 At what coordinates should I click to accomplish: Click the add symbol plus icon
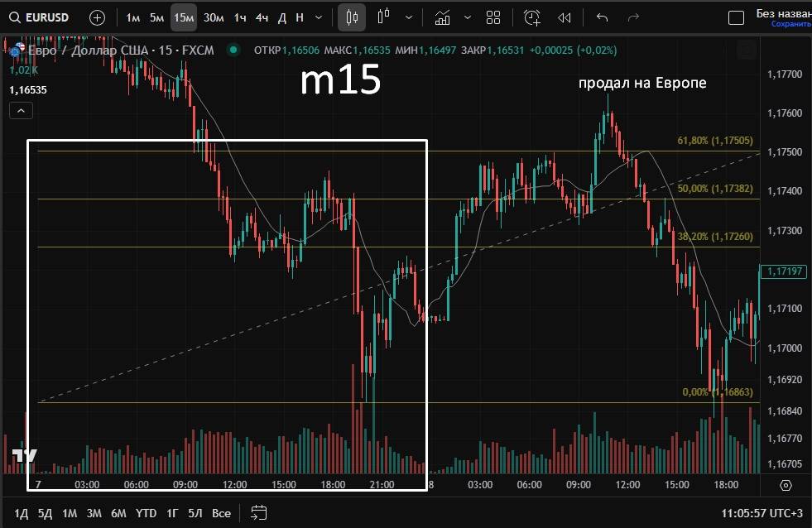coord(97,17)
